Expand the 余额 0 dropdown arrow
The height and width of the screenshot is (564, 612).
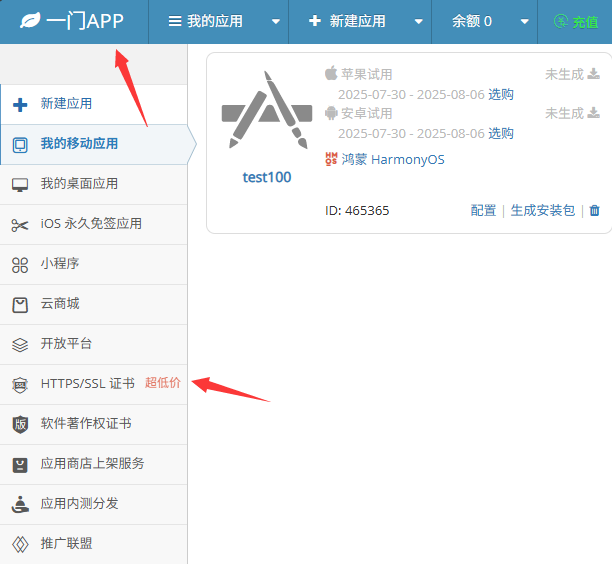(525, 21)
